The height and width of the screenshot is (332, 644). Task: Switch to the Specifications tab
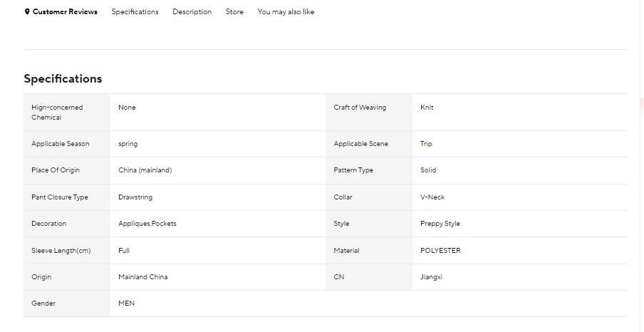135,12
